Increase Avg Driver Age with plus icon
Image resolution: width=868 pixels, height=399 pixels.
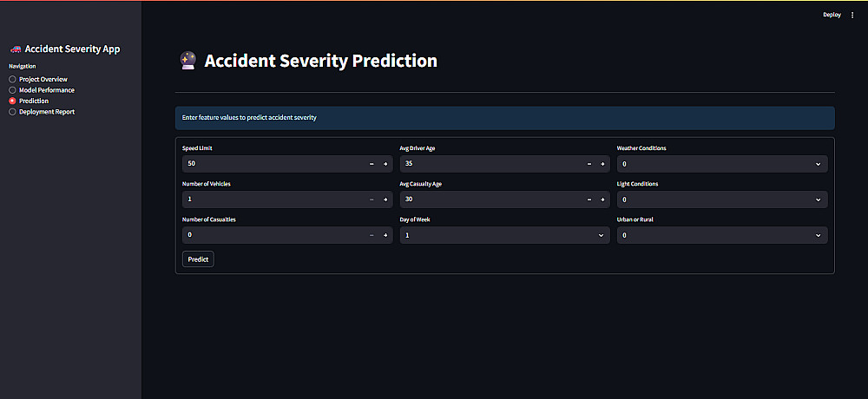tap(603, 164)
